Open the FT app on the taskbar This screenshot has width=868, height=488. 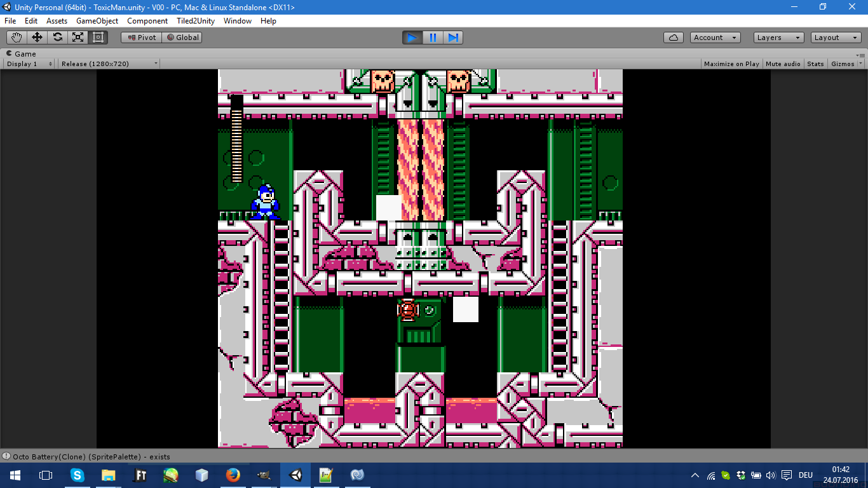[139, 475]
